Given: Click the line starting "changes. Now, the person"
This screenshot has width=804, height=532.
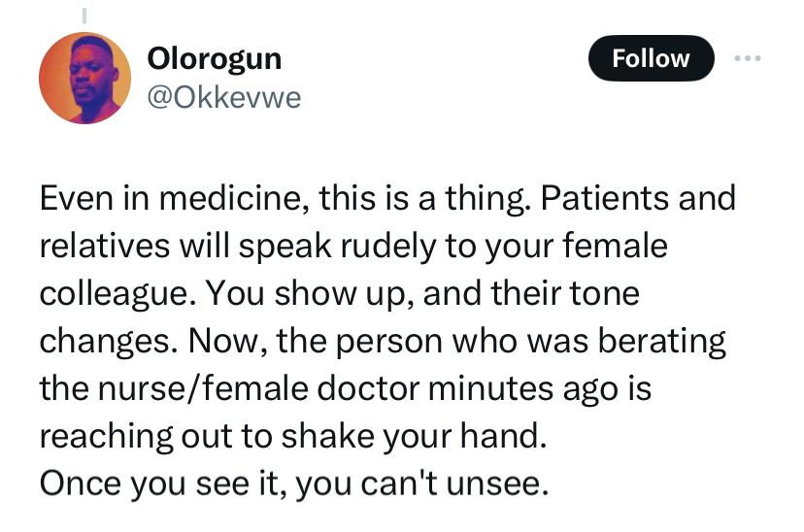Looking at the screenshot, I should pyautogui.click(x=382, y=341).
